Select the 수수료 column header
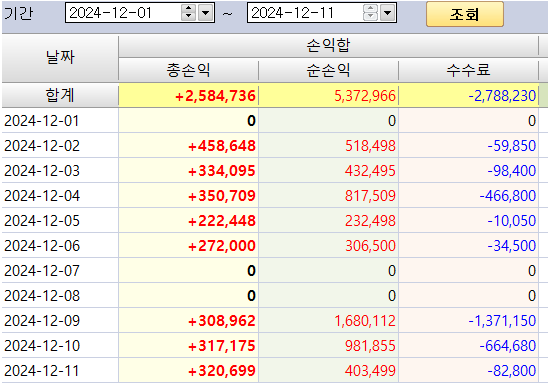Screen dimensions: 548x392 click(468, 70)
